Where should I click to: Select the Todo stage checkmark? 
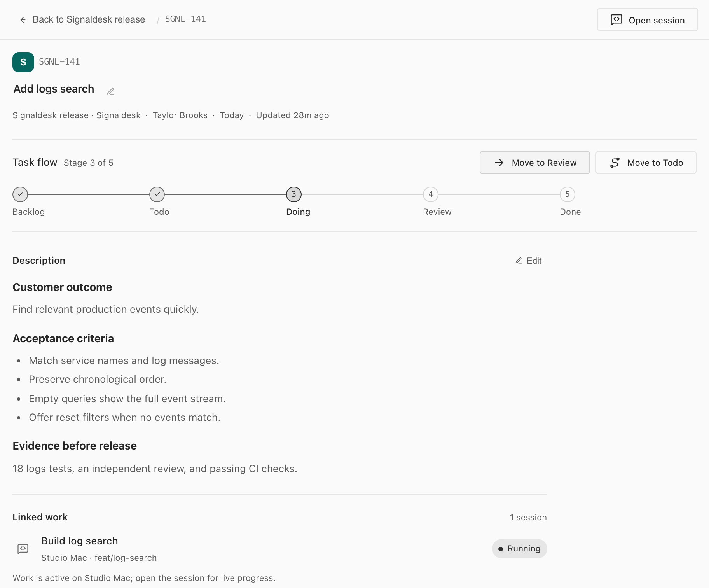click(157, 194)
